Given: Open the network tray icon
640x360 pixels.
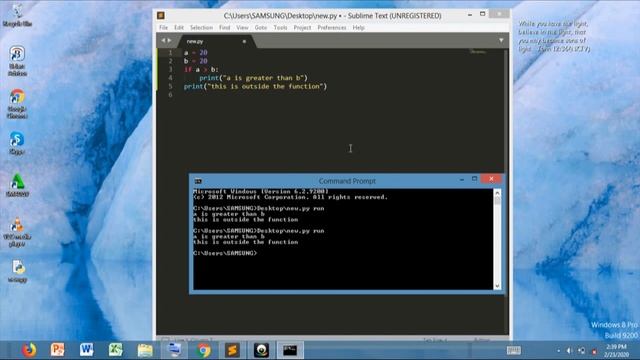Looking at the screenshot, I should 582,351.
